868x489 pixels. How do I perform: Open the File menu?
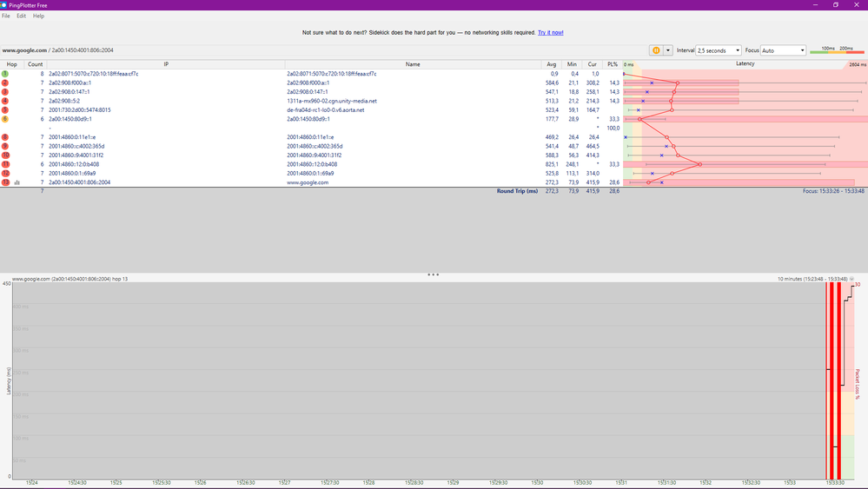coord(6,16)
